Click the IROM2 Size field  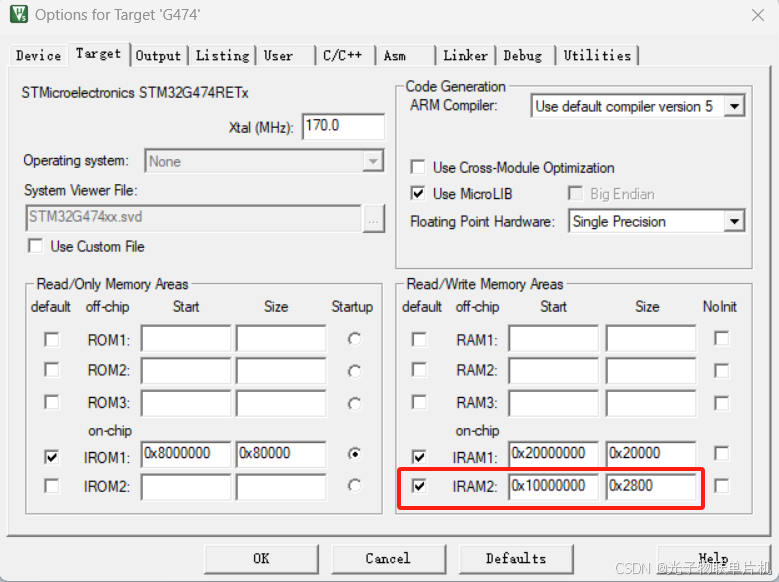[x=281, y=487]
